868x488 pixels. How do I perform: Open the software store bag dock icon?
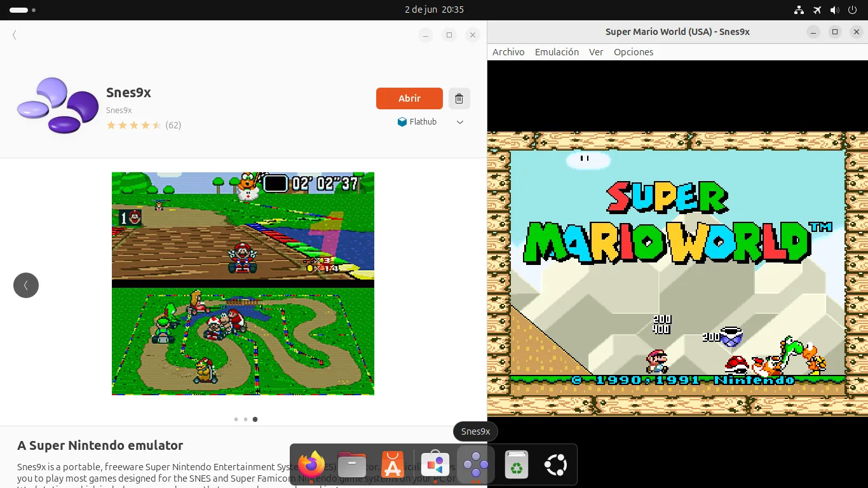(x=435, y=465)
